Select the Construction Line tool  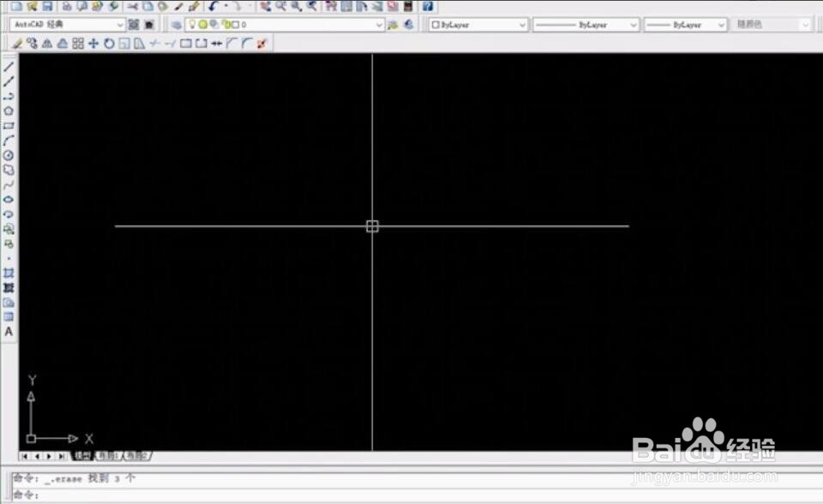(x=9, y=81)
